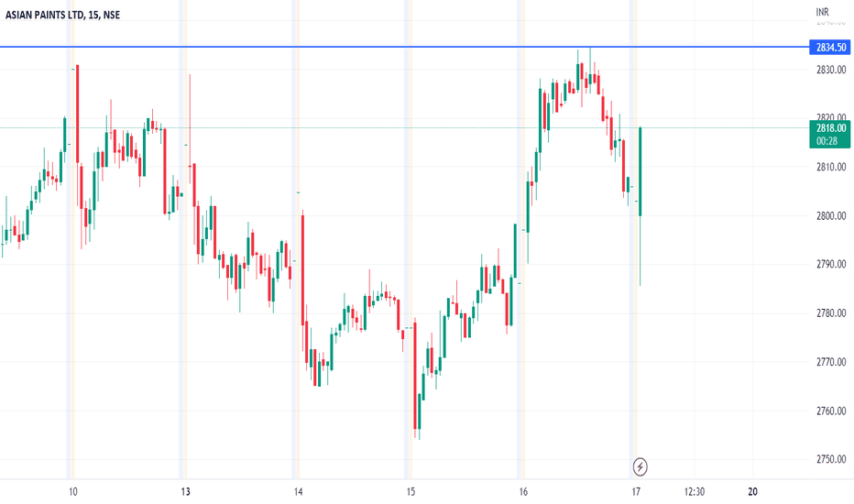Click the 2770.00 price scale label

click(x=831, y=362)
